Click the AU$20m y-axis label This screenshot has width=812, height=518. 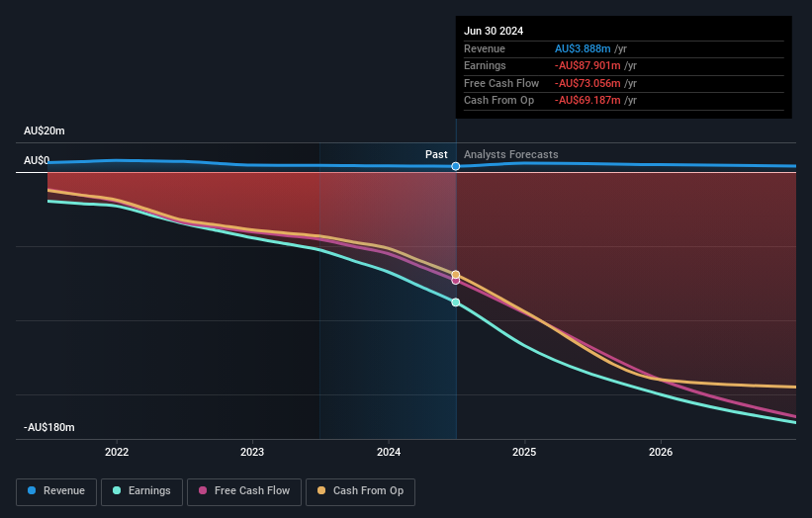[45, 130]
